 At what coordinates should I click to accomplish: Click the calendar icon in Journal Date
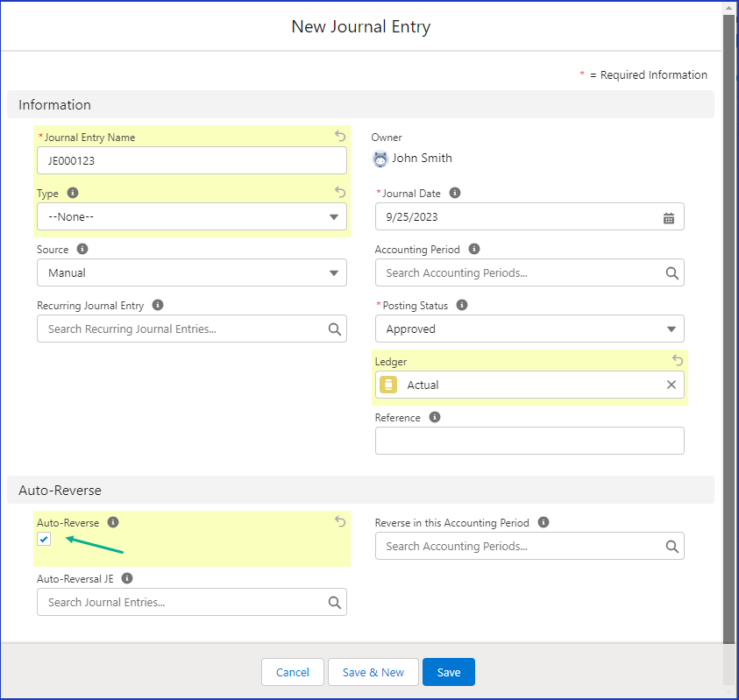[669, 217]
